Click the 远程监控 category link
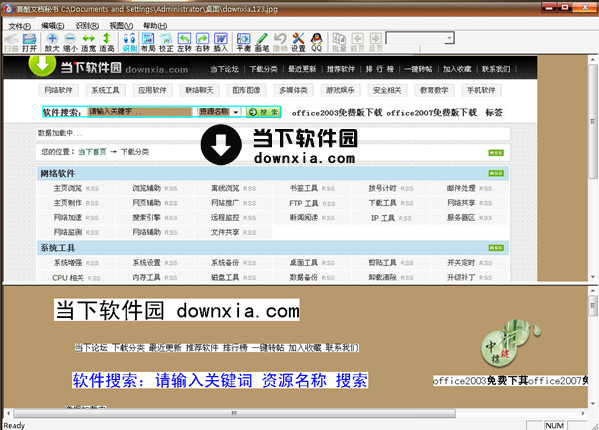599x430 pixels. (225, 217)
